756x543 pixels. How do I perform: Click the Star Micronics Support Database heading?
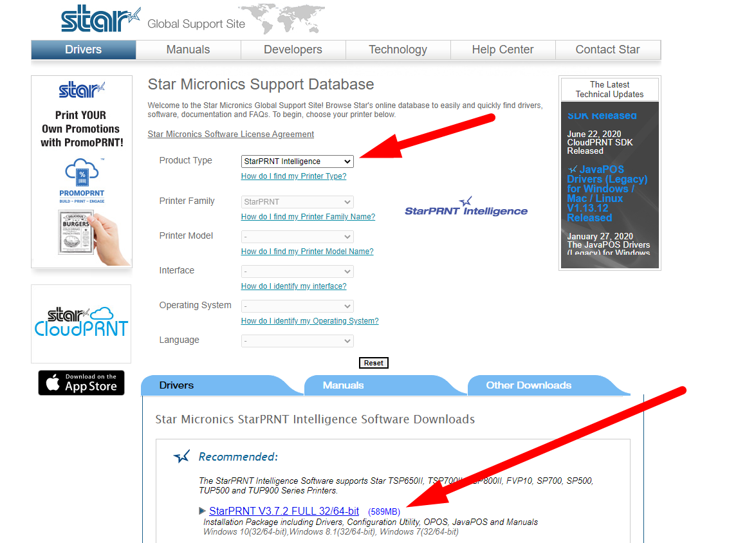(x=261, y=84)
